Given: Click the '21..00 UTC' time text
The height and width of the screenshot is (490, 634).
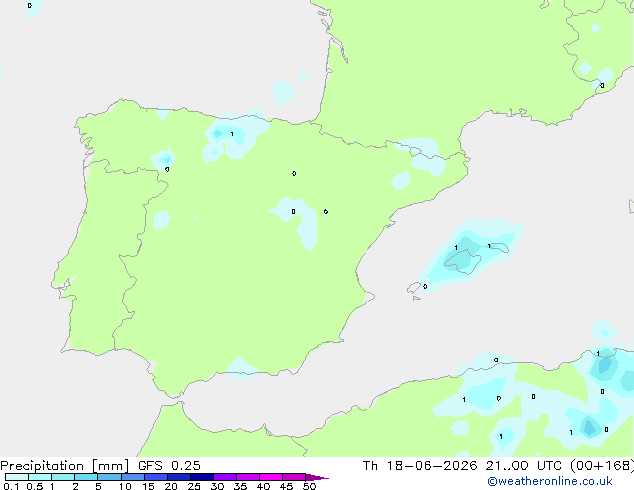Looking at the screenshot, I should pyautogui.click(x=524, y=466).
